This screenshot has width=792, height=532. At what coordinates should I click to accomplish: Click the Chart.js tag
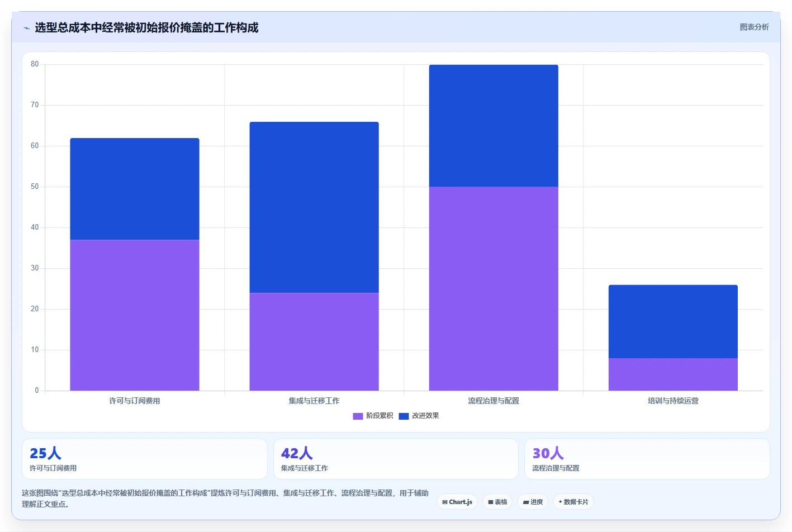click(457, 502)
